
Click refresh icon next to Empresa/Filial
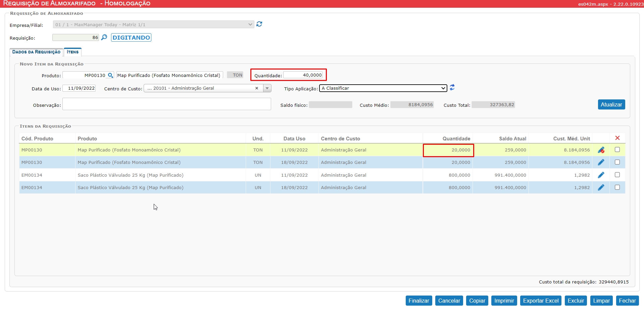coord(259,24)
